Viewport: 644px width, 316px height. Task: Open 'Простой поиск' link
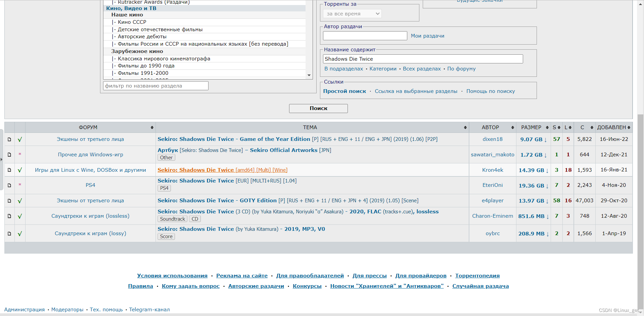tap(344, 91)
